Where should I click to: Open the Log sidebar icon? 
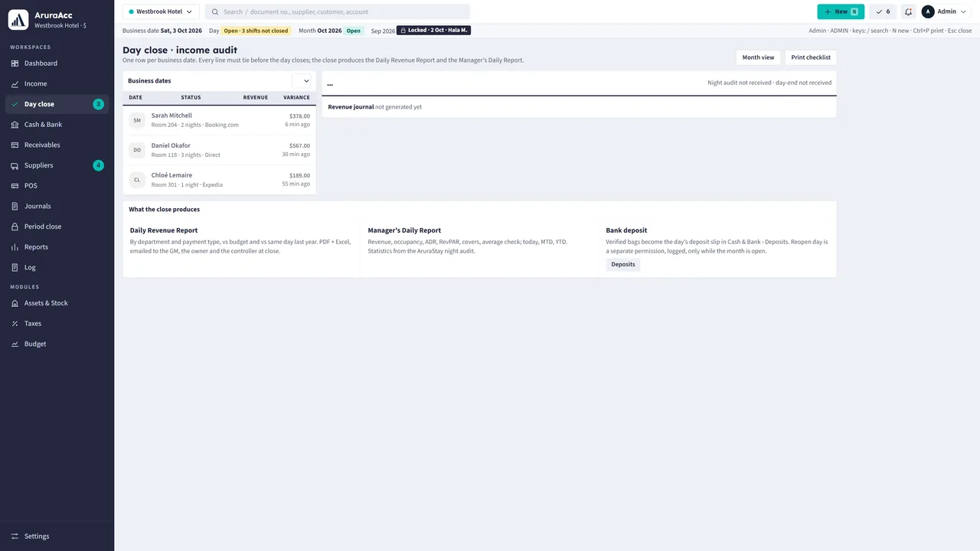point(15,268)
